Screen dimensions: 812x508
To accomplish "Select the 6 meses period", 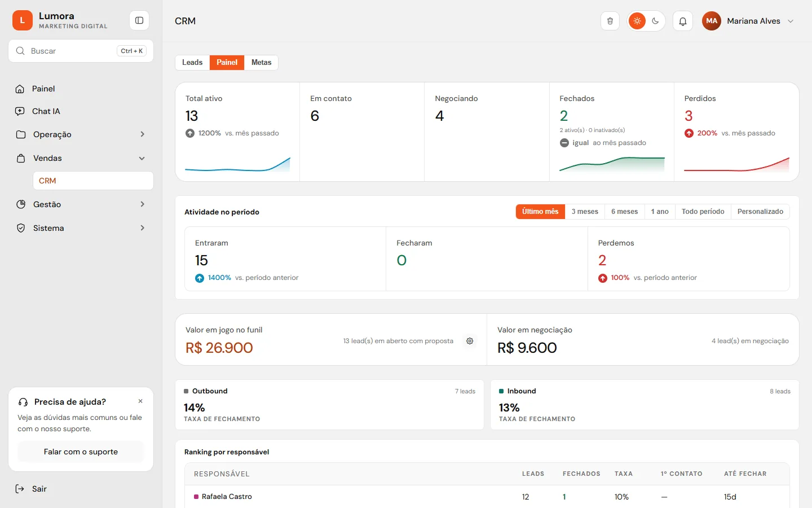I will 625,212.
